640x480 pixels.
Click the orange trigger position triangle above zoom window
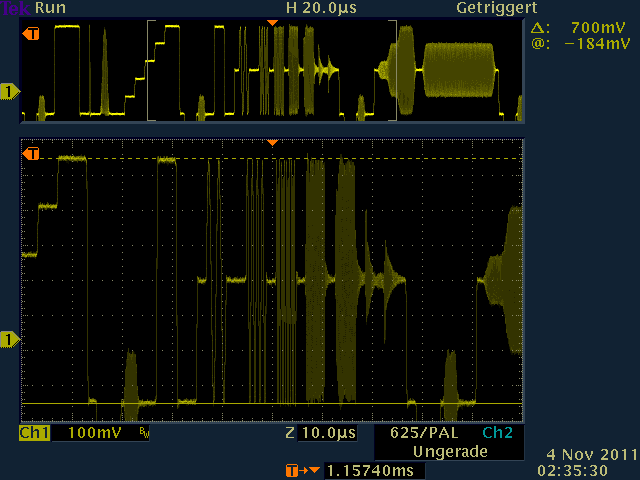272,143
